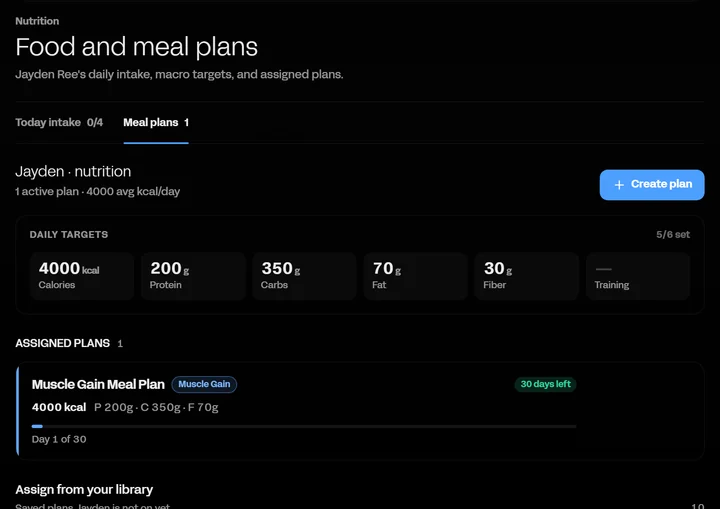Click the Muscle Gain tag badge

[204, 385]
